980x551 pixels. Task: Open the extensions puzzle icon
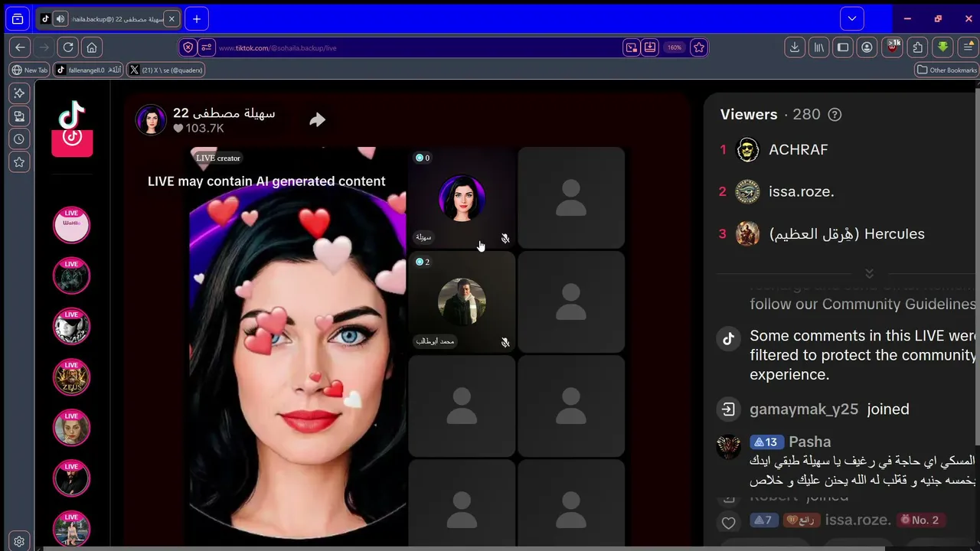[x=918, y=47]
